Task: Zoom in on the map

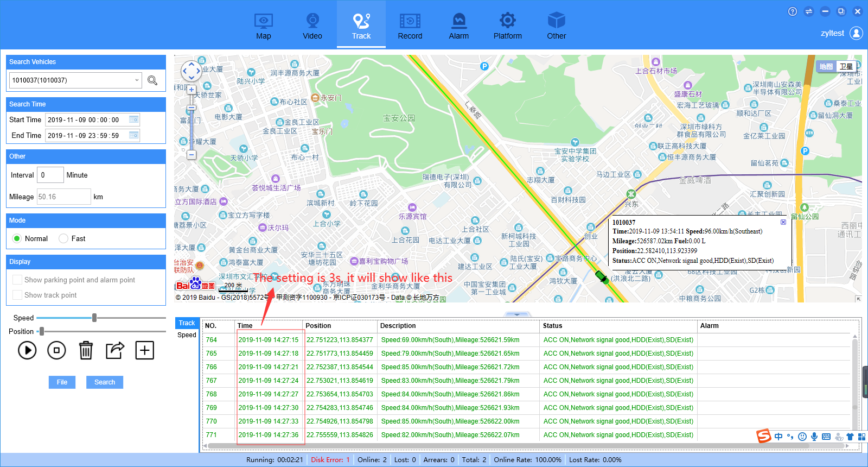Action: point(192,90)
